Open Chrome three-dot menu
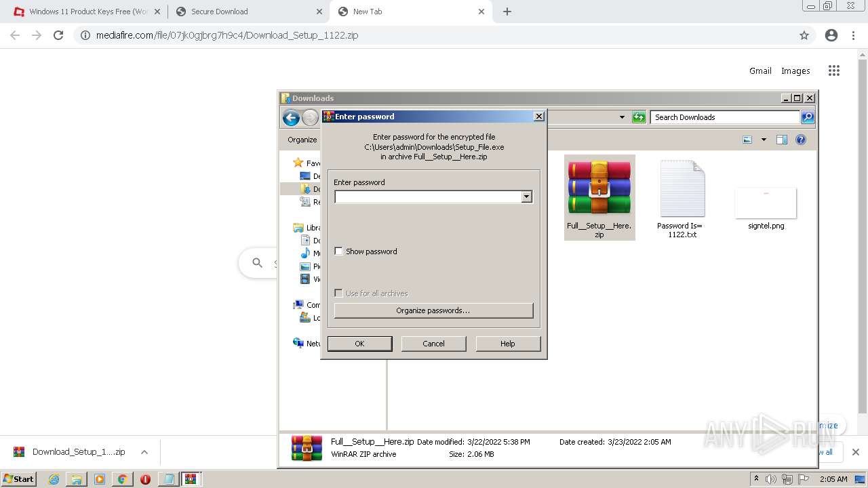868x488 pixels. click(853, 35)
